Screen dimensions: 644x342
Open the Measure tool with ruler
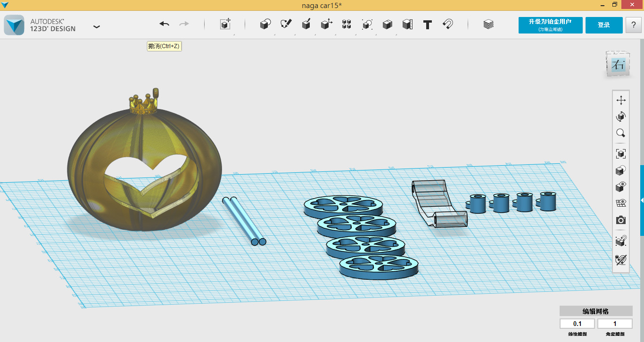(x=407, y=25)
